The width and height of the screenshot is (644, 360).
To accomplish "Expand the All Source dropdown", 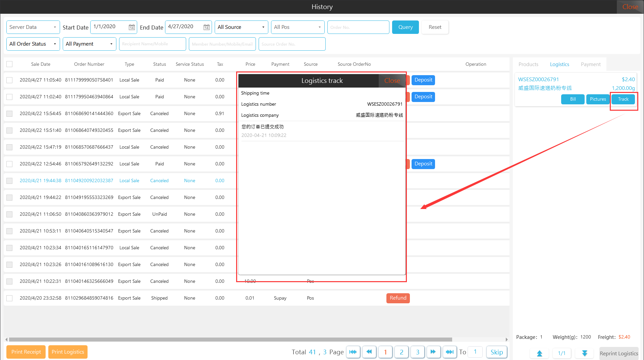I will click(241, 27).
